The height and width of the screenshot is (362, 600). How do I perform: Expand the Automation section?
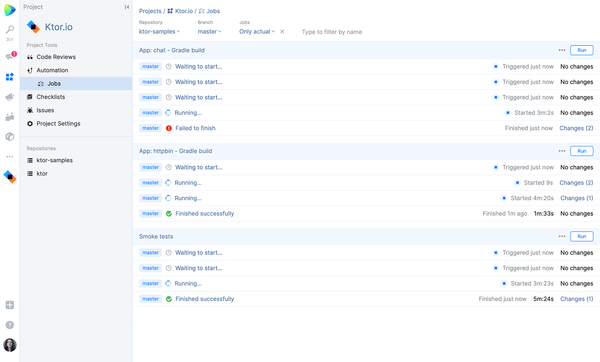(52, 70)
